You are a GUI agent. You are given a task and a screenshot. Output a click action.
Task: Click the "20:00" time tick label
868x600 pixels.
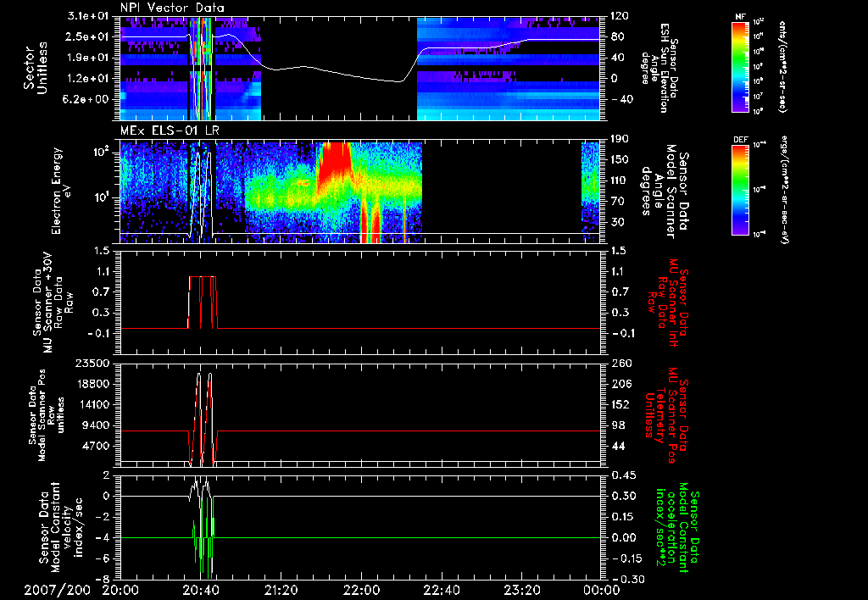tap(120, 590)
